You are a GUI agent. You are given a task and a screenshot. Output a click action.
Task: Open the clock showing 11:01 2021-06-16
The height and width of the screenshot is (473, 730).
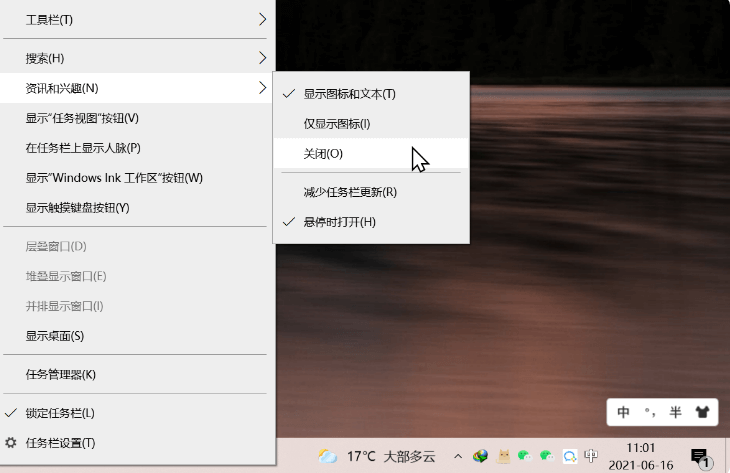(x=641, y=456)
